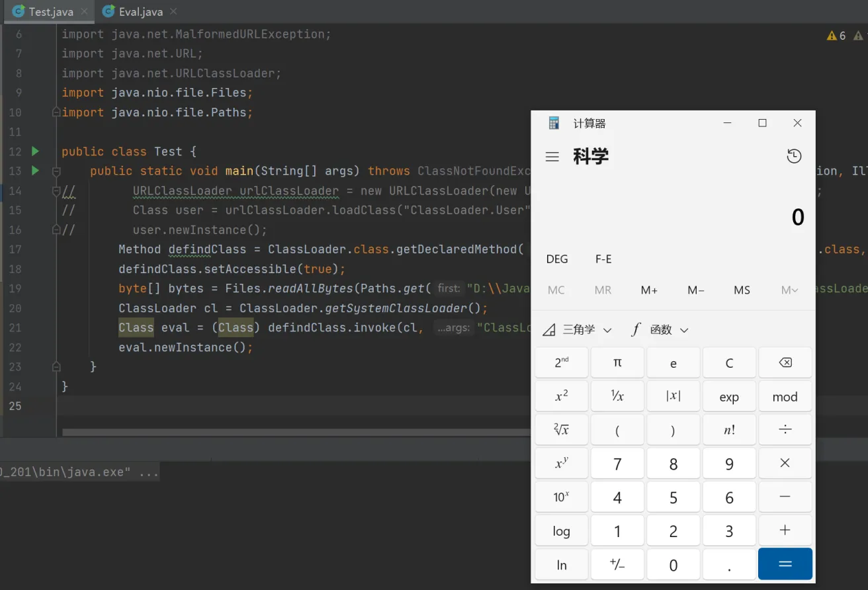
Task: Click the java.exe command line in the run console
Action: tap(79, 473)
